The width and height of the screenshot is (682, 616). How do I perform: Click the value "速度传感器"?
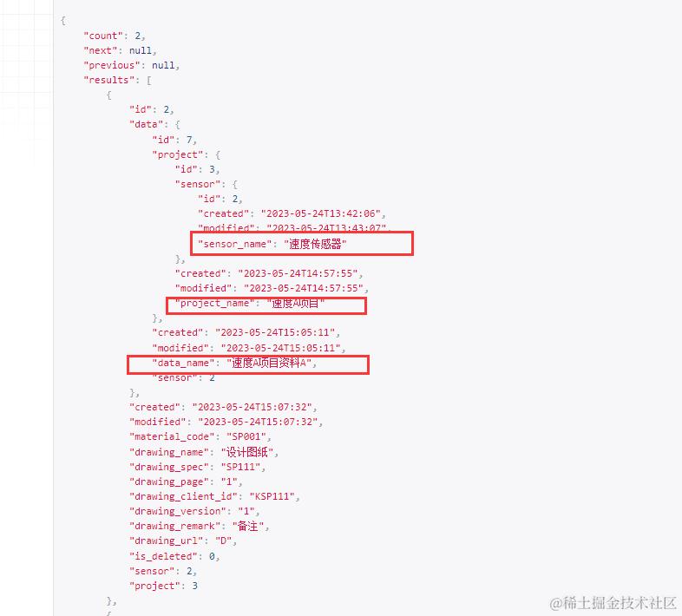point(315,244)
